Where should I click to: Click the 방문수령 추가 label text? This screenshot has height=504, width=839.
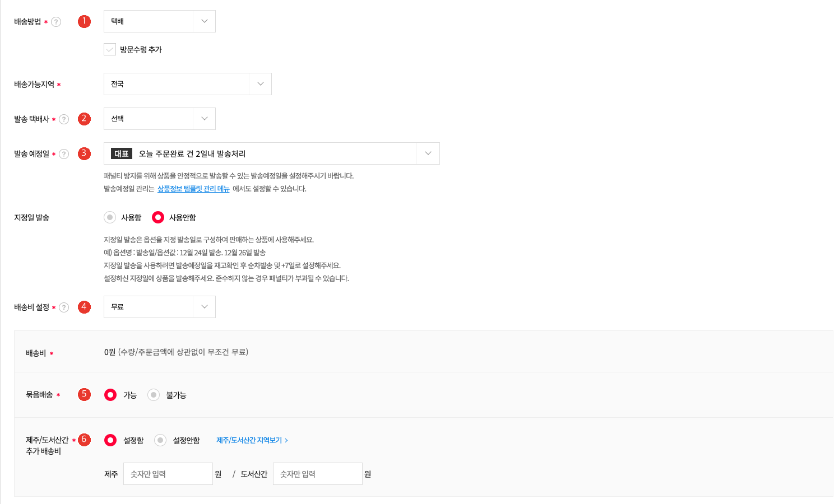click(x=141, y=50)
